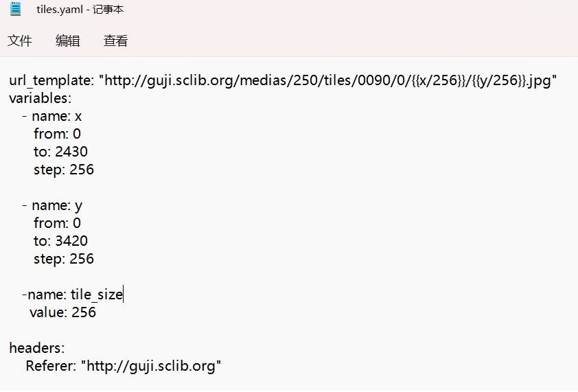Image resolution: width=578 pixels, height=392 pixels.
Task: Click the Notepad app icon in title bar
Action: point(16,9)
